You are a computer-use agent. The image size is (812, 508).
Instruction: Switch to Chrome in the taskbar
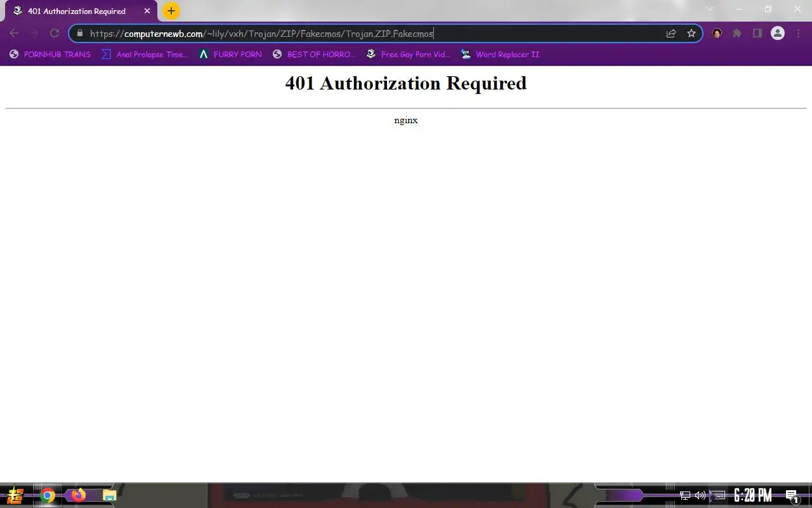(48, 496)
